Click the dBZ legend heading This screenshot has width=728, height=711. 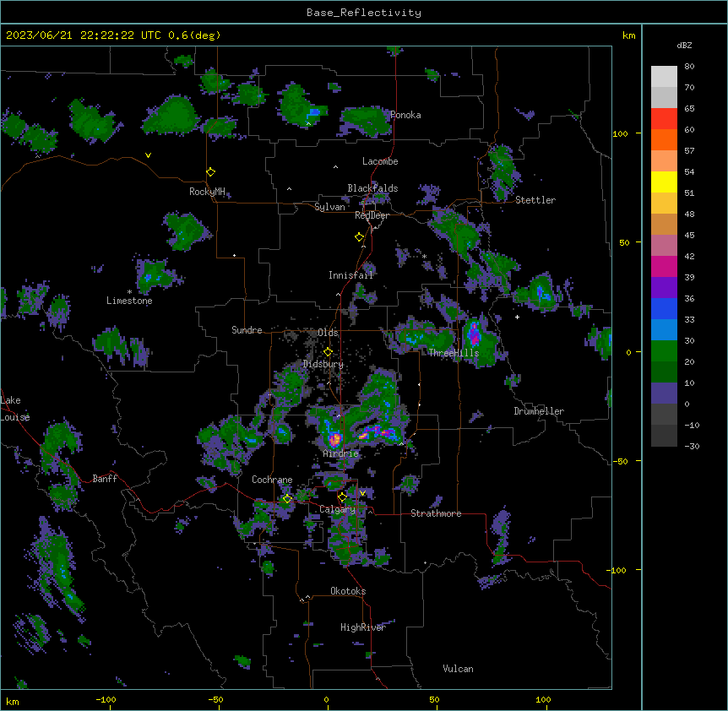point(684,45)
